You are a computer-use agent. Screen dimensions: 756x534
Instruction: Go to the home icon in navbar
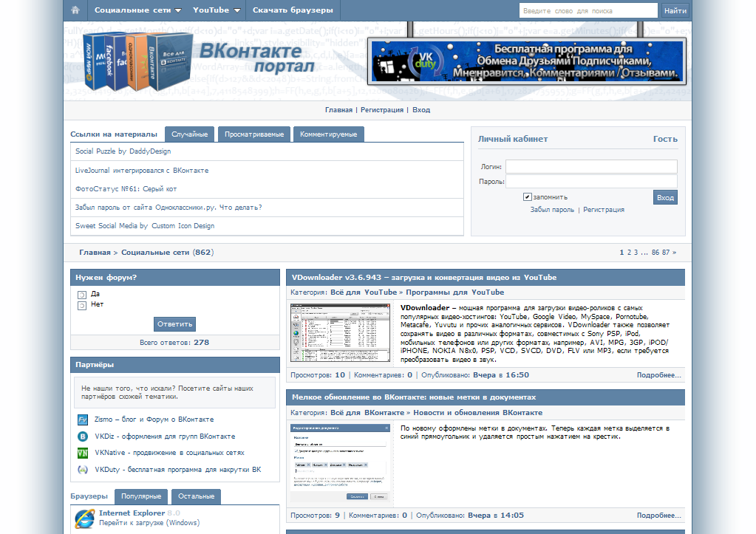coord(75,10)
